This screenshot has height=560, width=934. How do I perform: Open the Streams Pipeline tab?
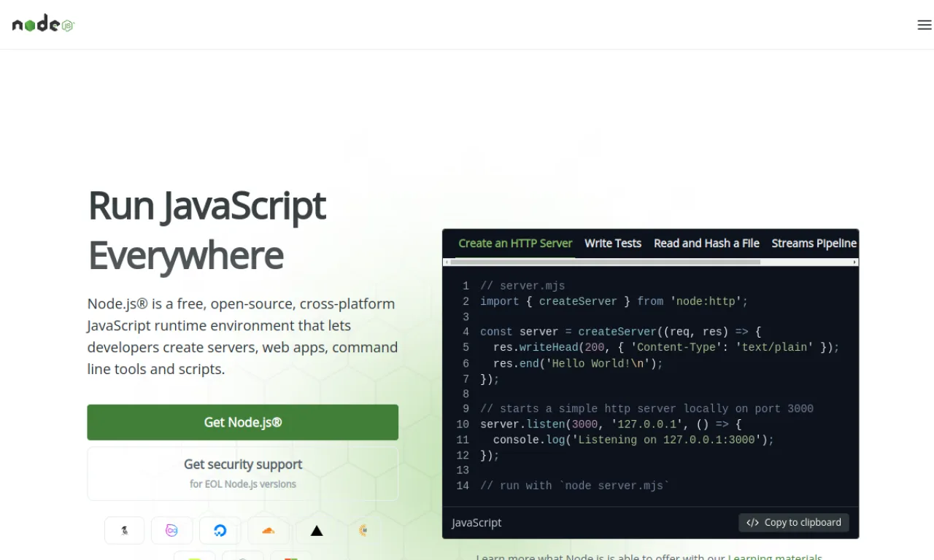point(814,244)
